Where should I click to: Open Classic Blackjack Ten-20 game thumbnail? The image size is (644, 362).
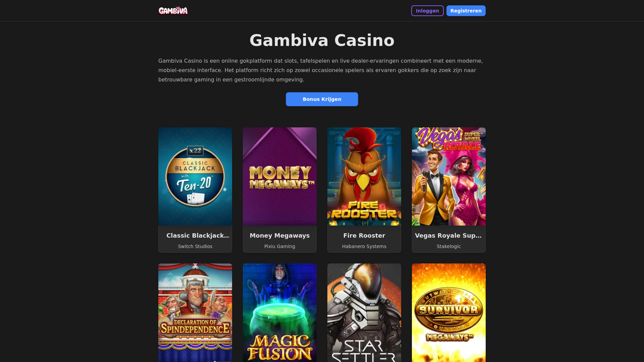[x=195, y=176]
